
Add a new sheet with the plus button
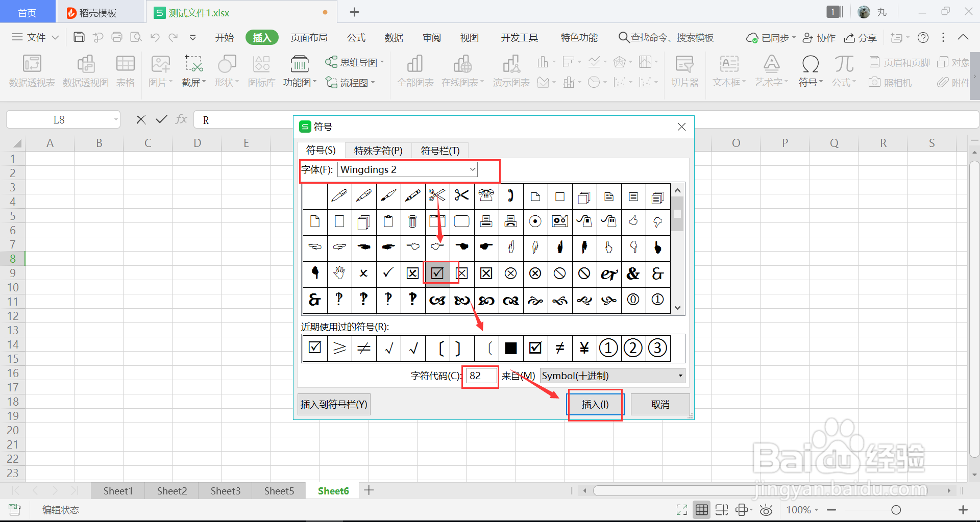(x=369, y=490)
